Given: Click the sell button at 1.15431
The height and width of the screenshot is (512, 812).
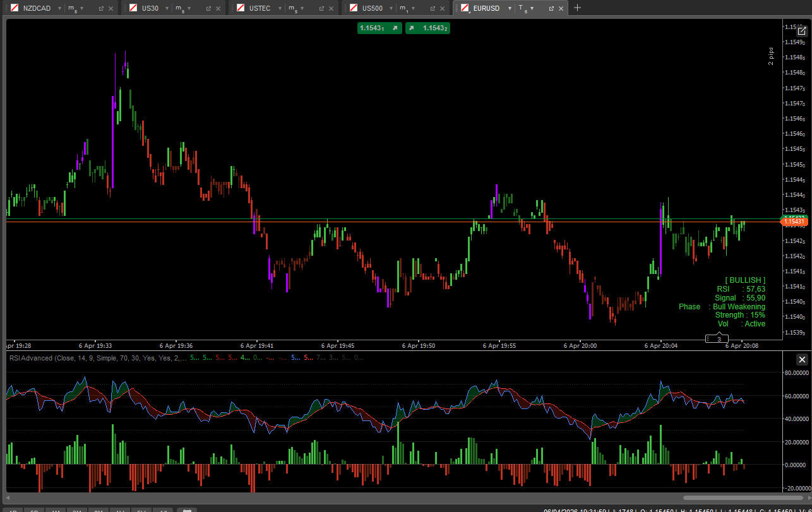Looking at the screenshot, I should pos(379,28).
